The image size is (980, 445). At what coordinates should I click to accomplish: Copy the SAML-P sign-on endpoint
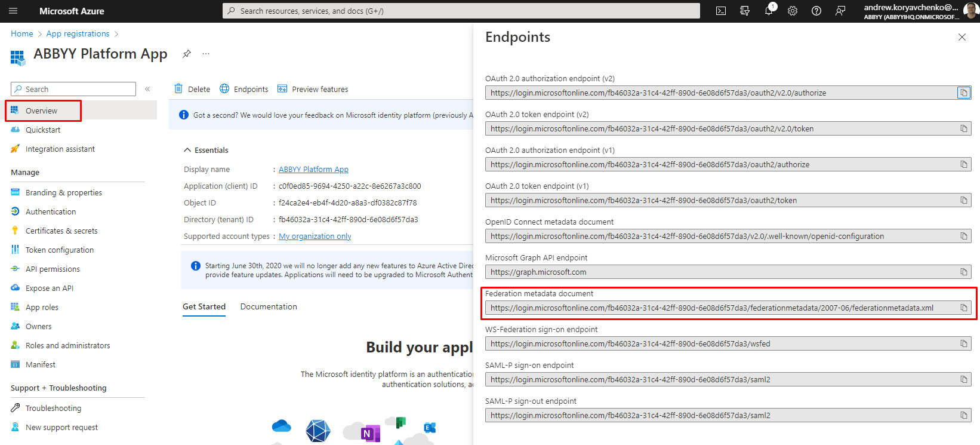coord(963,379)
